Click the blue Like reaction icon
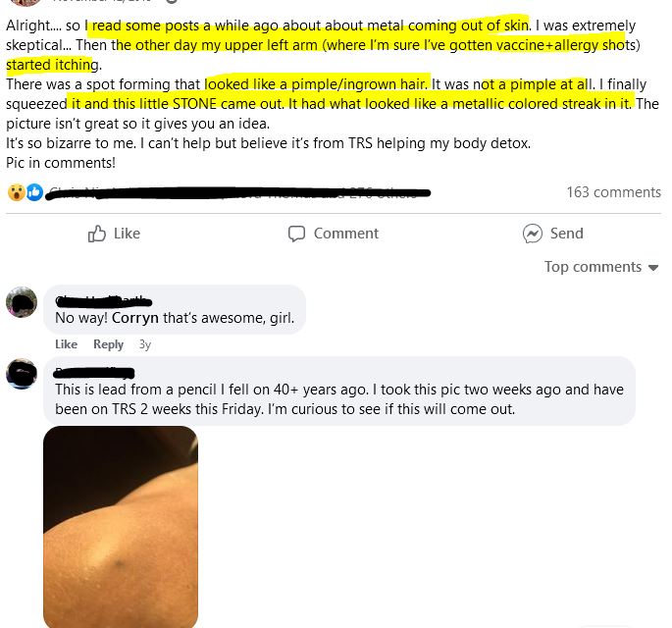 click(x=34, y=192)
